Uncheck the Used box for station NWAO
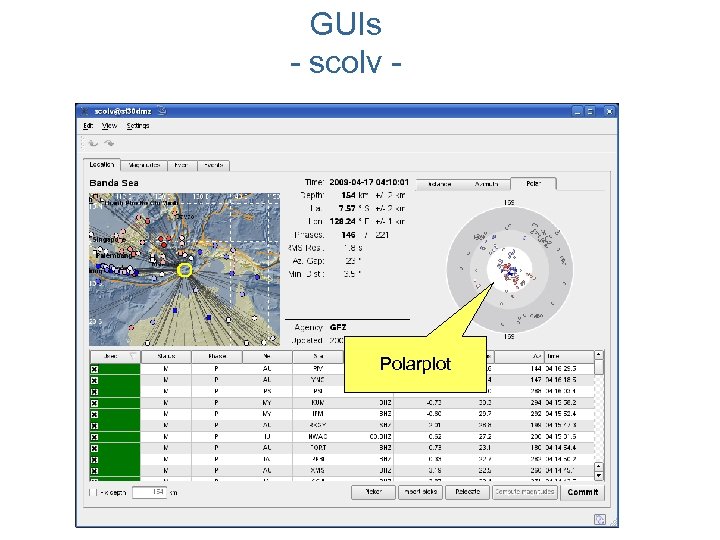Viewport: 720px width, 540px height. tap(94, 437)
